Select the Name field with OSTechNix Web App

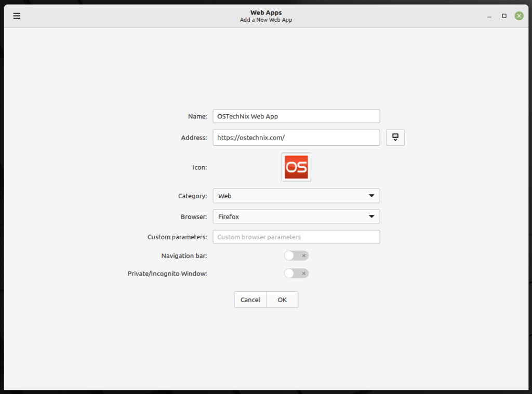(x=296, y=116)
